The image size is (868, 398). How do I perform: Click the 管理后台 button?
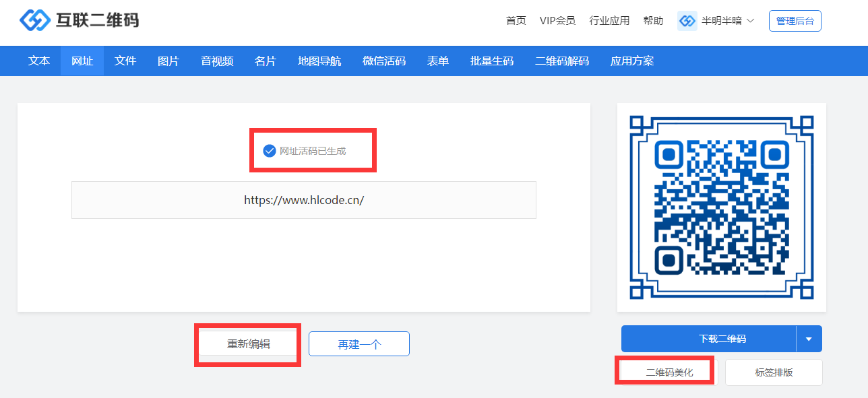coord(795,21)
